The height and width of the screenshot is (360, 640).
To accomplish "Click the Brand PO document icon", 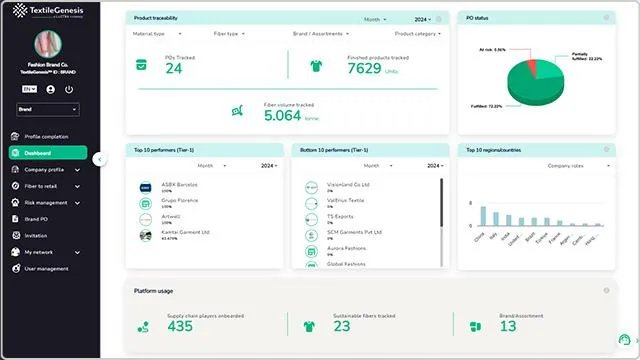I will click(15, 219).
